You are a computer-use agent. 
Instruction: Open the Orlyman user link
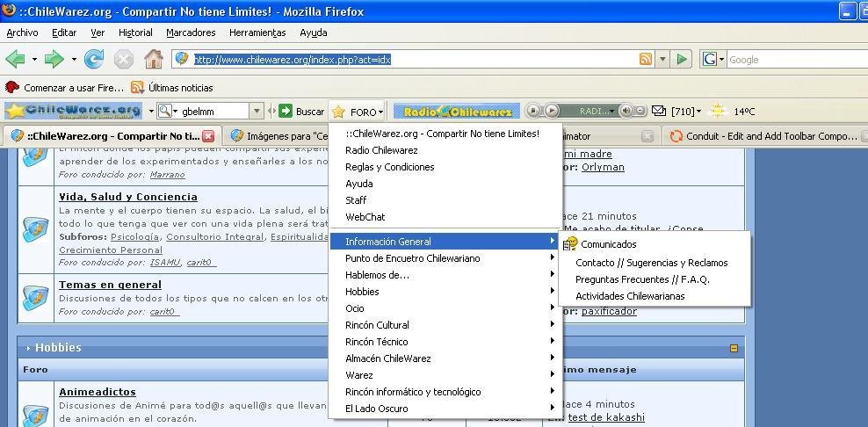pos(603,167)
